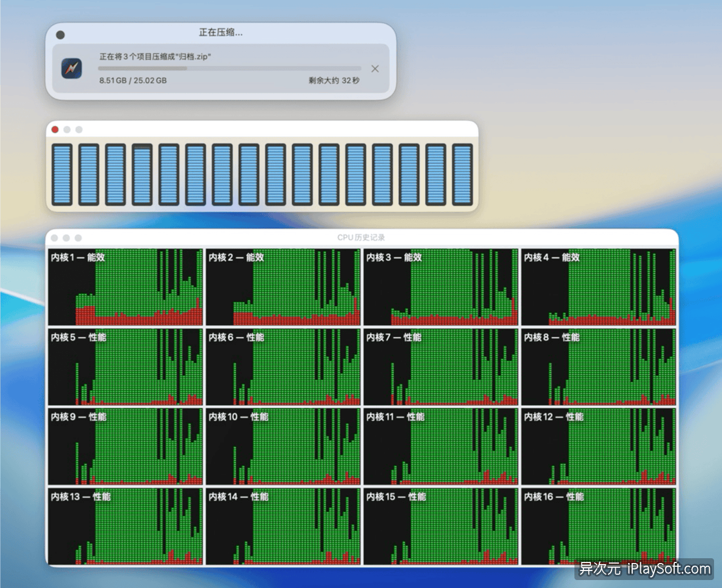722x588 pixels.
Task: Click the compression app icon in the dialog
Action: tap(72, 69)
